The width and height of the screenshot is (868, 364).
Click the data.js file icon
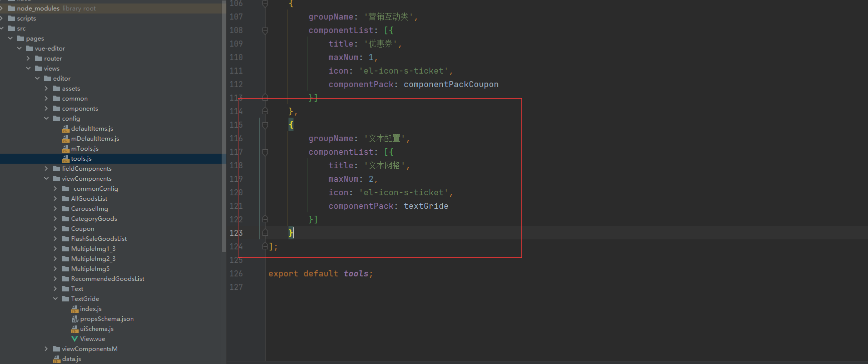[57, 359]
